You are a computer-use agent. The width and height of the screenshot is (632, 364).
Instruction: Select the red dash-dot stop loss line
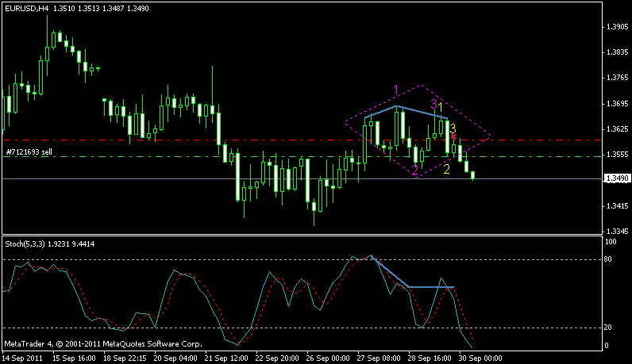(x=303, y=140)
